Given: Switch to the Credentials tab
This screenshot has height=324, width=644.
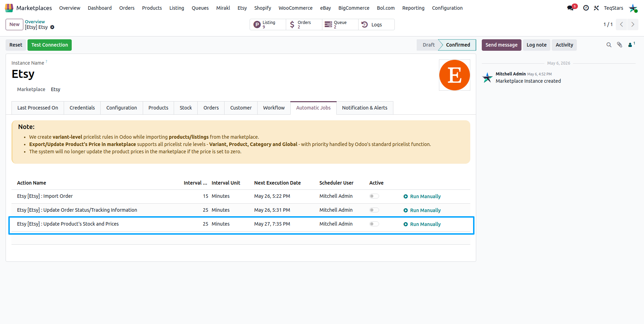Looking at the screenshot, I should point(82,108).
